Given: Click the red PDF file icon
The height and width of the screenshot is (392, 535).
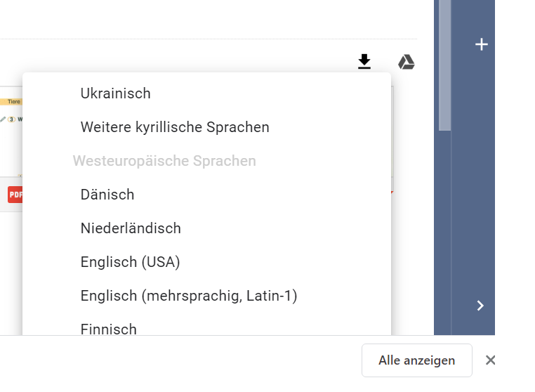Looking at the screenshot, I should pyautogui.click(x=15, y=194).
